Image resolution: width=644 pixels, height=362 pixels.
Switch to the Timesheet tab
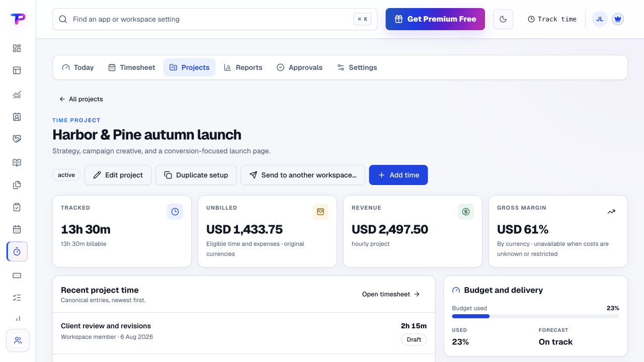[x=132, y=67]
